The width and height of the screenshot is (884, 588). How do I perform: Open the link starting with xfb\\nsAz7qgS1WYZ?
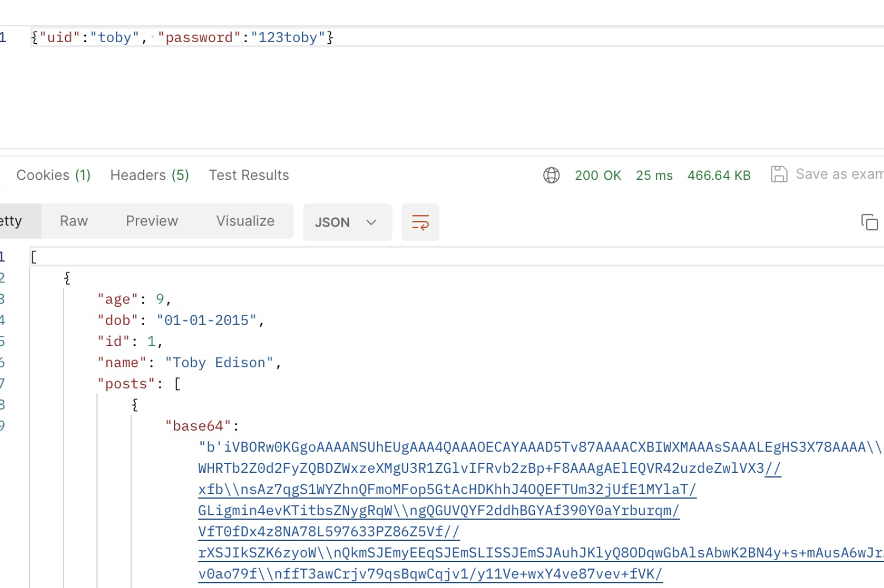coord(447,489)
